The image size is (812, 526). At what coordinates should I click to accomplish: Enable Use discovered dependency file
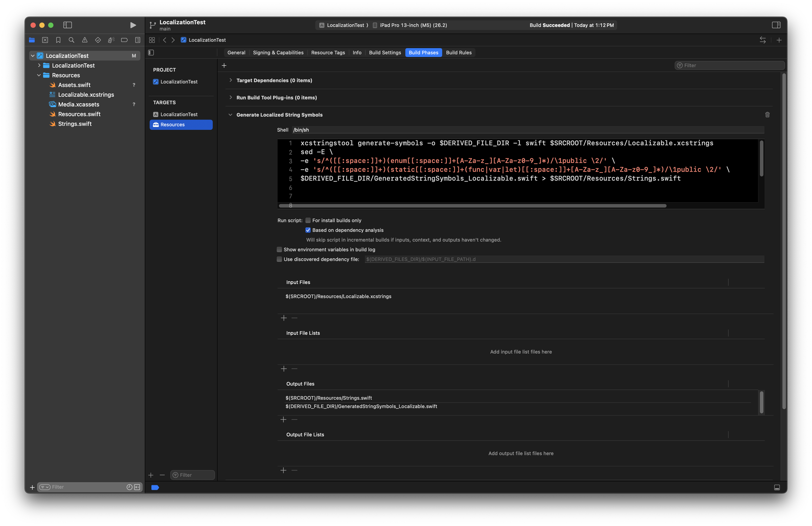tap(279, 259)
